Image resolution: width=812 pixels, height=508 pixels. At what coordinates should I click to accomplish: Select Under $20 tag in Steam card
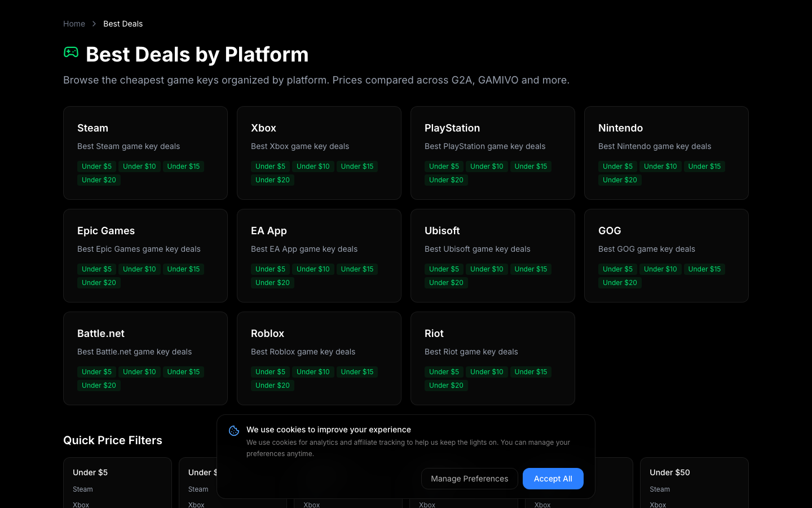99,180
